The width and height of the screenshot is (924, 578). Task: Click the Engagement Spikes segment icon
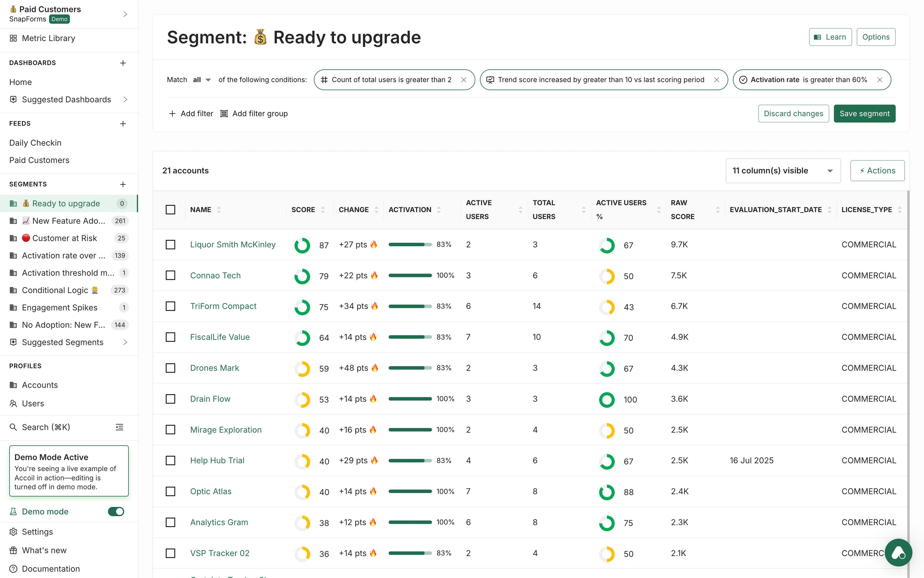[13, 307]
